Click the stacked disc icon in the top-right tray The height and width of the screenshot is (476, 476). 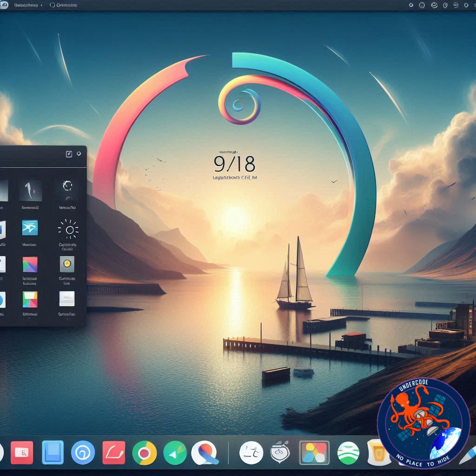456,5
